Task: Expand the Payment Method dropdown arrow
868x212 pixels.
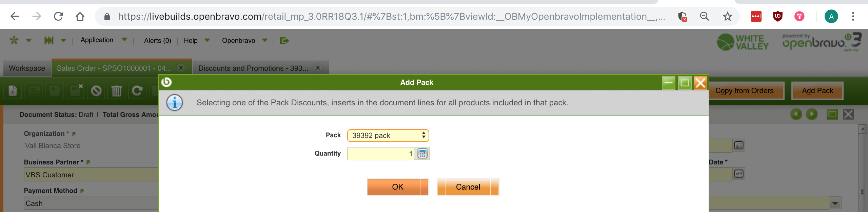Action: point(835,203)
